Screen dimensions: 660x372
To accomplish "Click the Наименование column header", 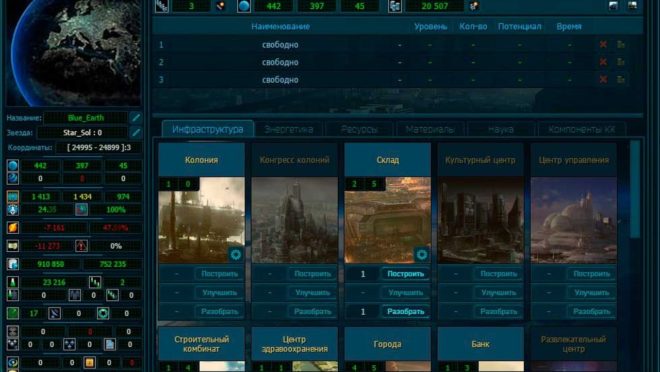I will [x=281, y=27].
